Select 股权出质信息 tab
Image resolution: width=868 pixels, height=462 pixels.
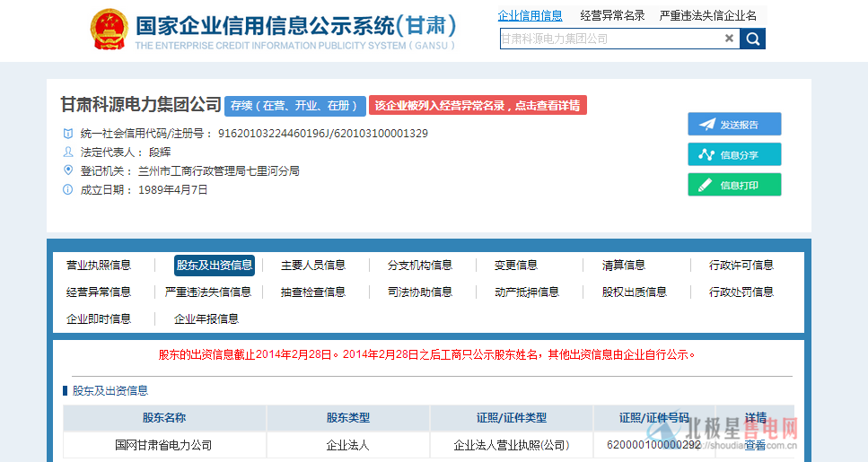click(634, 292)
